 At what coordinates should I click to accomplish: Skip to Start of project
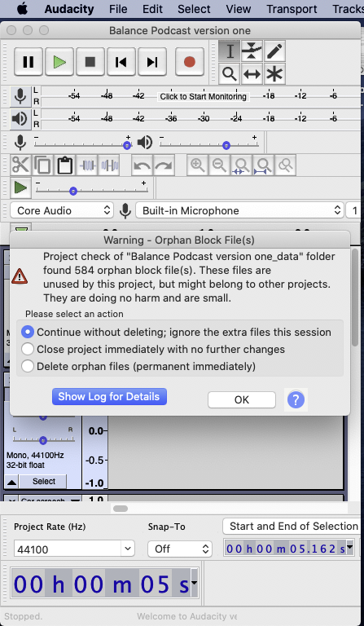pyautogui.click(x=121, y=62)
